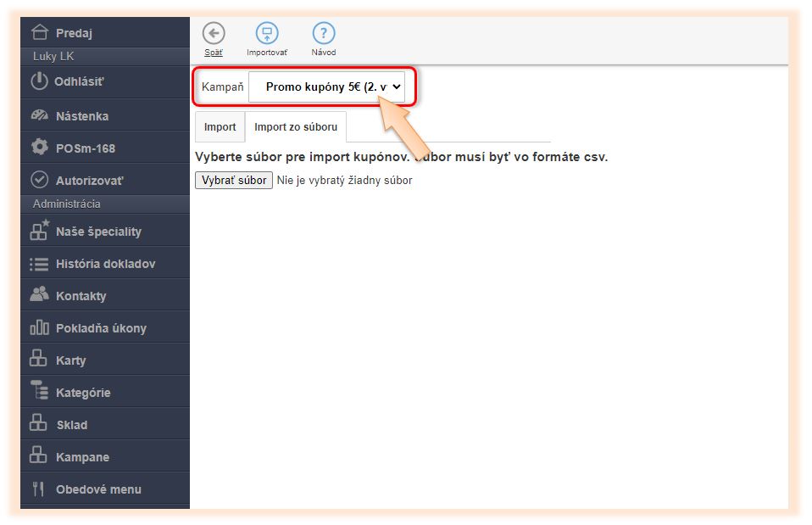This screenshot has height=525, width=812.
Task: Click the Autorizovať checkmark icon
Action: (39, 180)
